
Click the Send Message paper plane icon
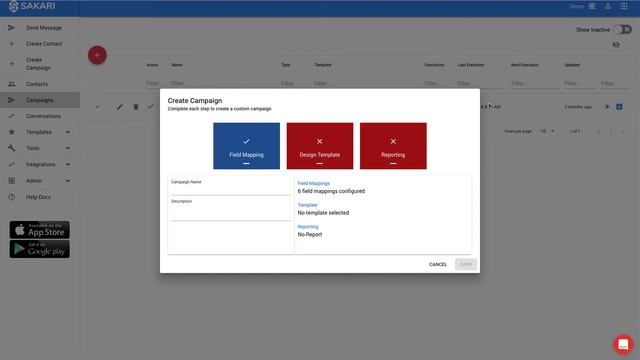click(11, 28)
